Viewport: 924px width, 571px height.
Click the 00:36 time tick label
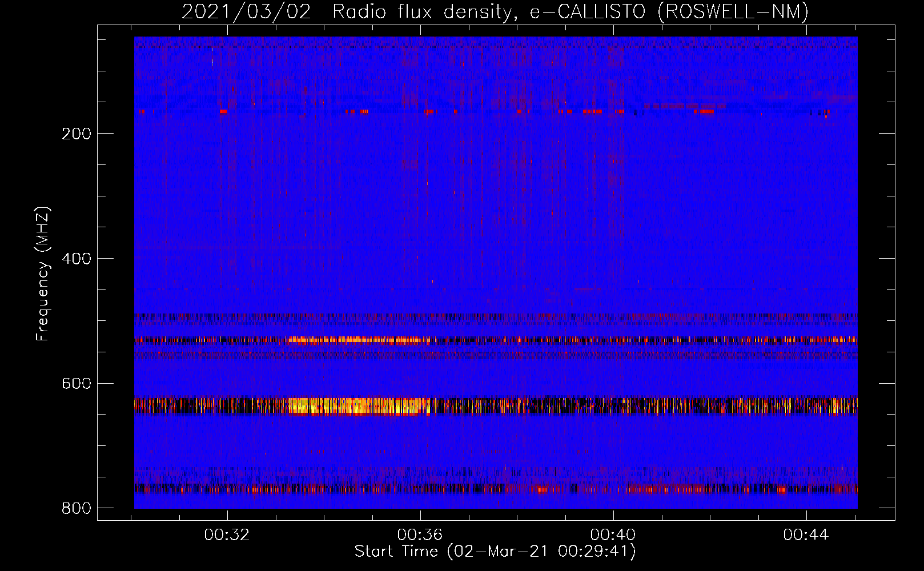pyautogui.click(x=420, y=535)
